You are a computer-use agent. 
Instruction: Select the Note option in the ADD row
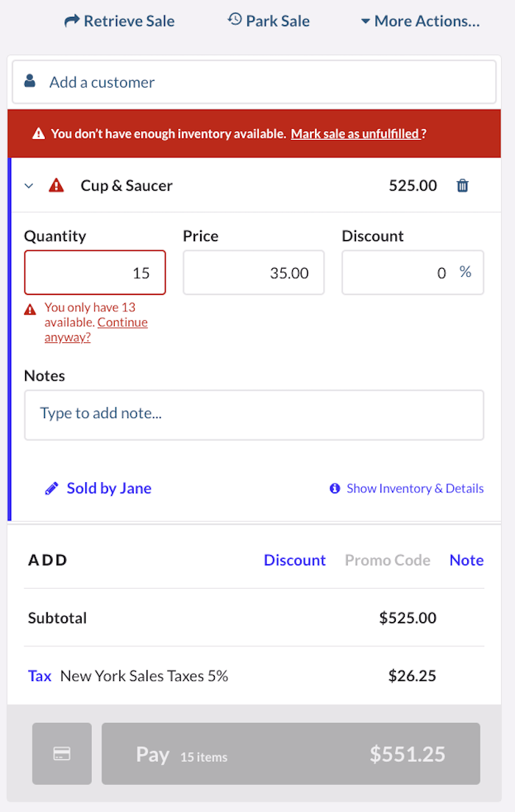pyautogui.click(x=466, y=559)
